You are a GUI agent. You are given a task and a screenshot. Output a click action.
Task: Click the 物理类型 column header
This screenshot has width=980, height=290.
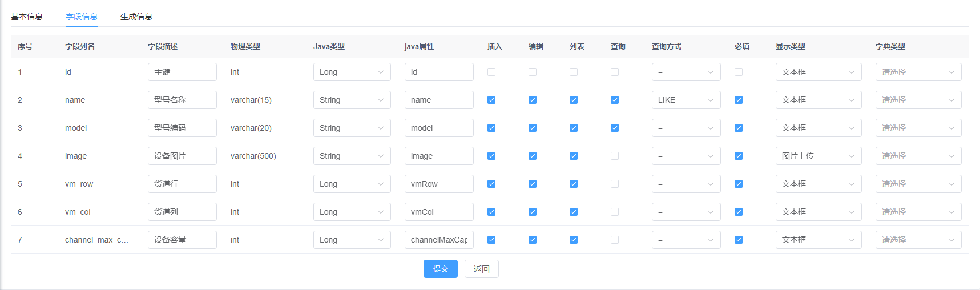(245, 46)
